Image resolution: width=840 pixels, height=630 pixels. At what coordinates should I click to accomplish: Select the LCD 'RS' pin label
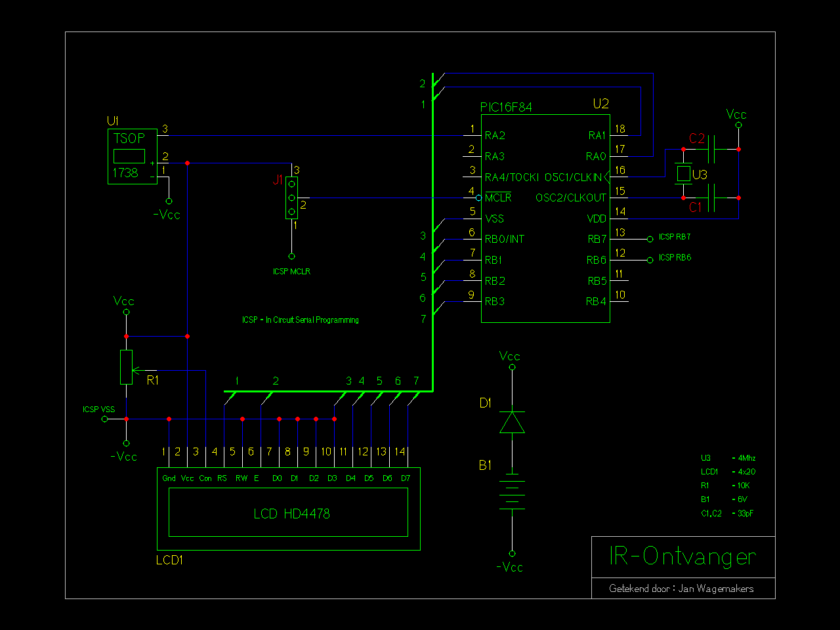point(222,478)
